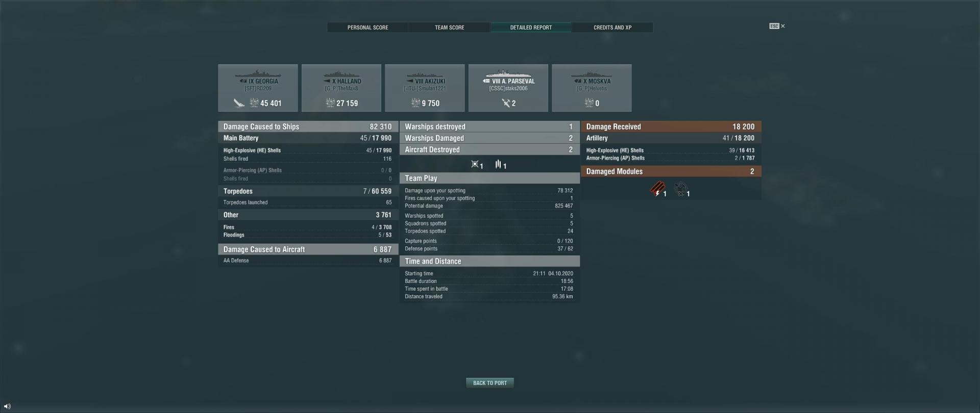The height and width of the screenshot is (413, 980).
Task: Click the Damage Caused to Aircraft header
Action: click(x=308, y=249)
